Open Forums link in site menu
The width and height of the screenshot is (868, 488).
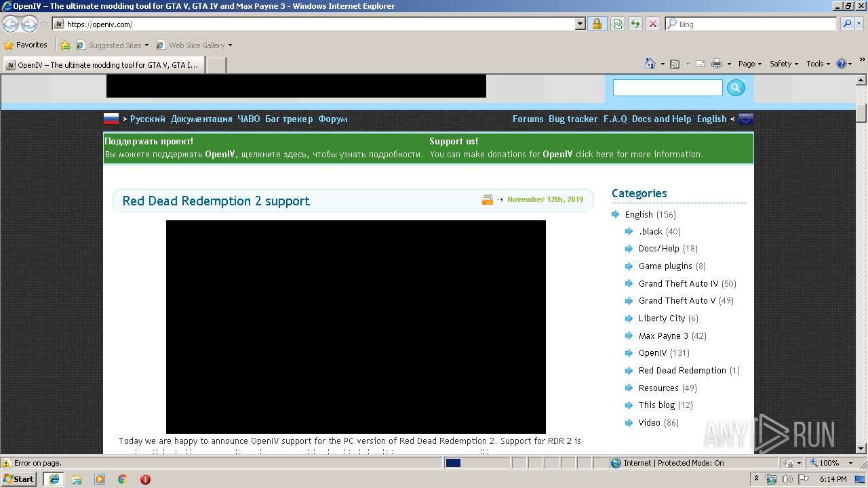(x=528, y=119)
